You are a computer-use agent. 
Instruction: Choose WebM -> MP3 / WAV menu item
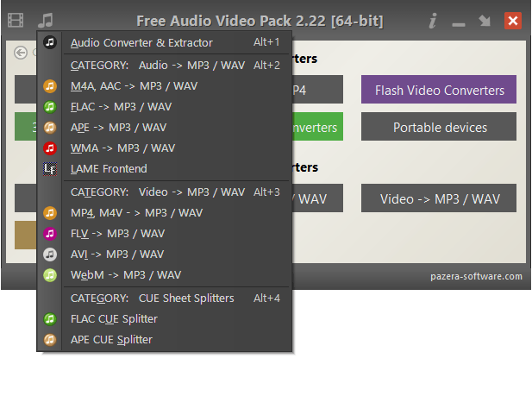(x=164, y=275)
